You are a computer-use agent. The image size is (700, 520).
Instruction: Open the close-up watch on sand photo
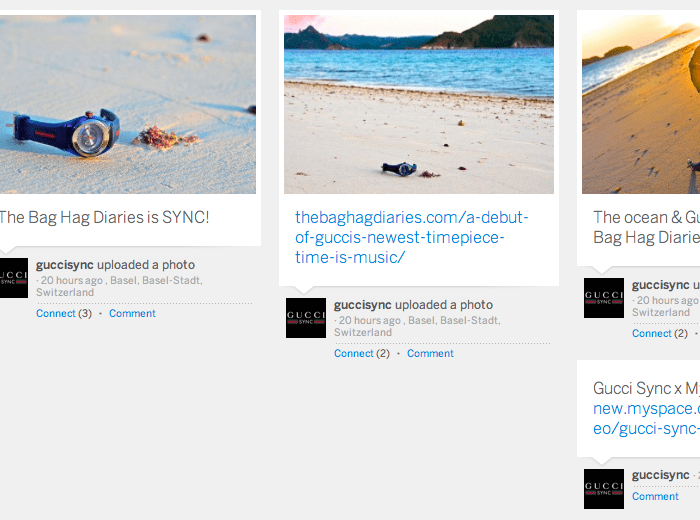(x=127, y=104)
